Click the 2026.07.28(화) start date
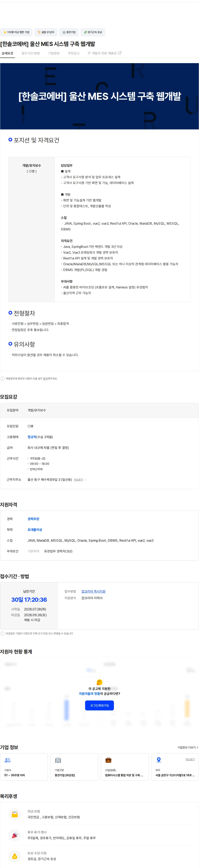Screen dimensions: 199x868 click(x=35, y=609)
